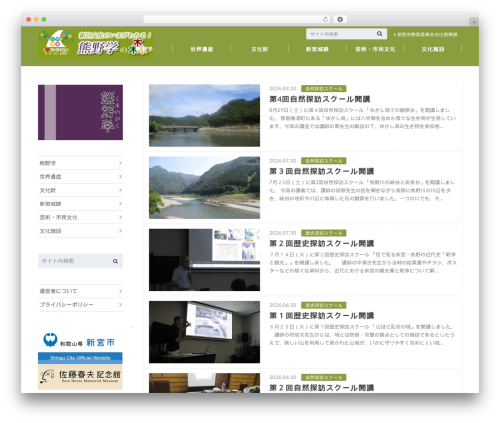Open the cropped photo for 第2回自然探訪スクール
This screenshot has width=500, height=423.
204,383
